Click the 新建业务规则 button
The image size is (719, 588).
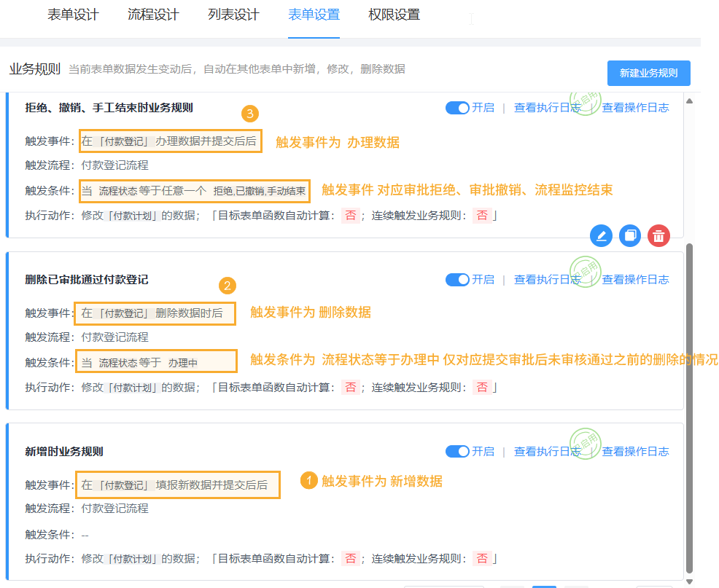click(x=648, y=73)
